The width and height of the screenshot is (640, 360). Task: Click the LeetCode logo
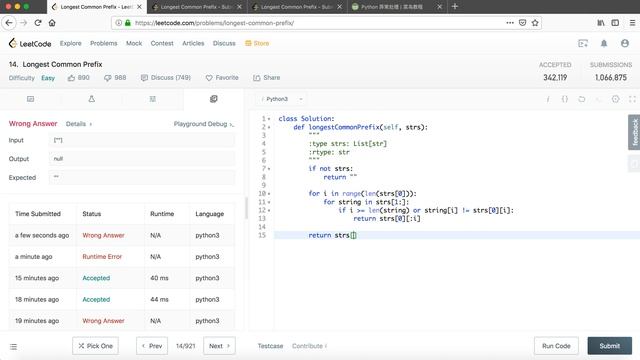pos(30,43)
